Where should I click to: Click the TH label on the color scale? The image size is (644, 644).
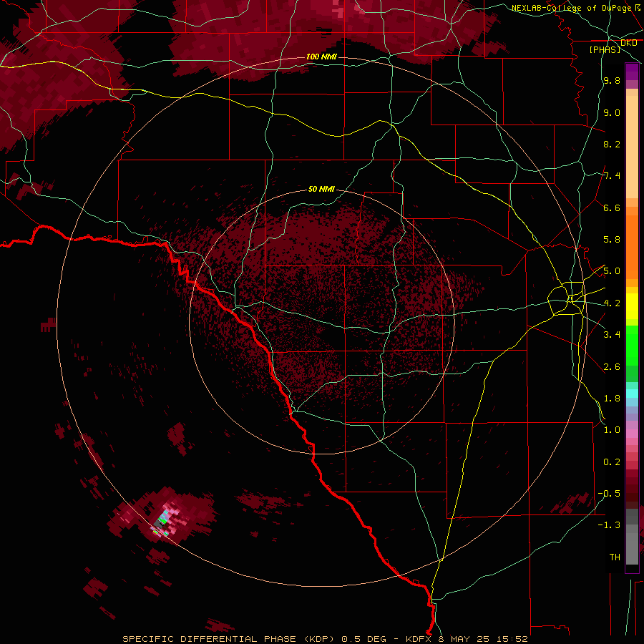[x=615, y=557]
